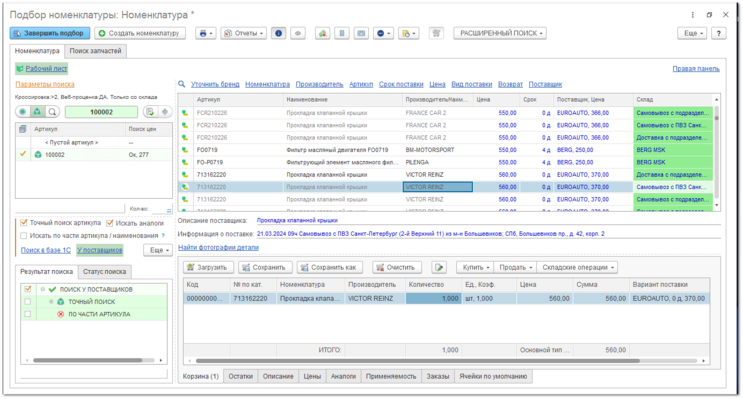
Task: Click the row icon for FO0719 result
Action: coord(185,150)
